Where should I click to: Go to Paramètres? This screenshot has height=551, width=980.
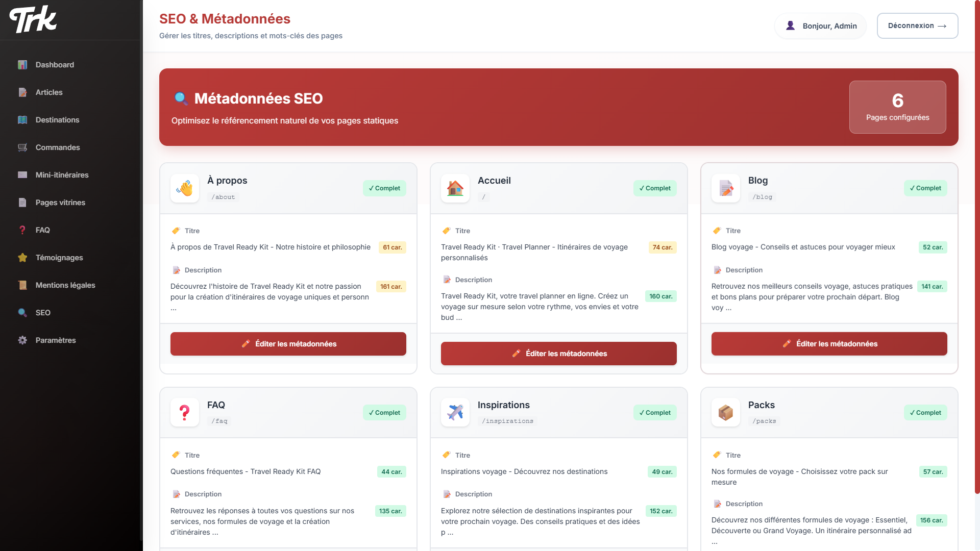click(71, 340)
